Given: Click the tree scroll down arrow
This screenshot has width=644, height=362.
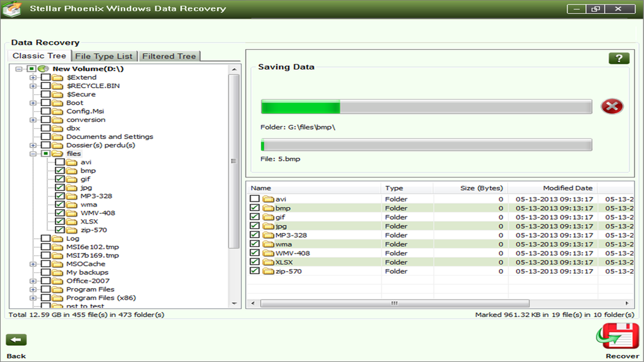Looking at the screenshot, I should tap(234, 304).
